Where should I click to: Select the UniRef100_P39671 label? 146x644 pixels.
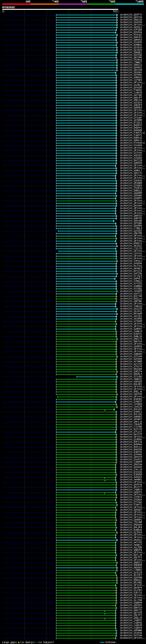click(131, 505)
